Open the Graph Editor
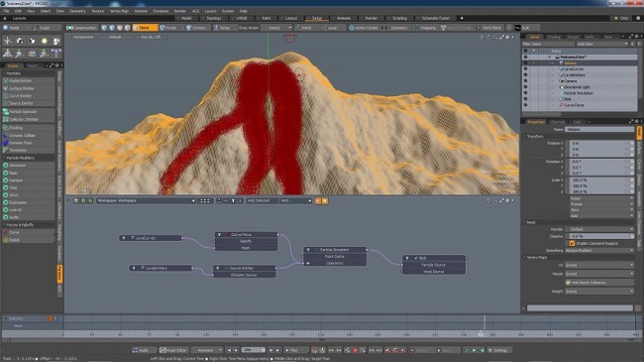 [173, 350]
